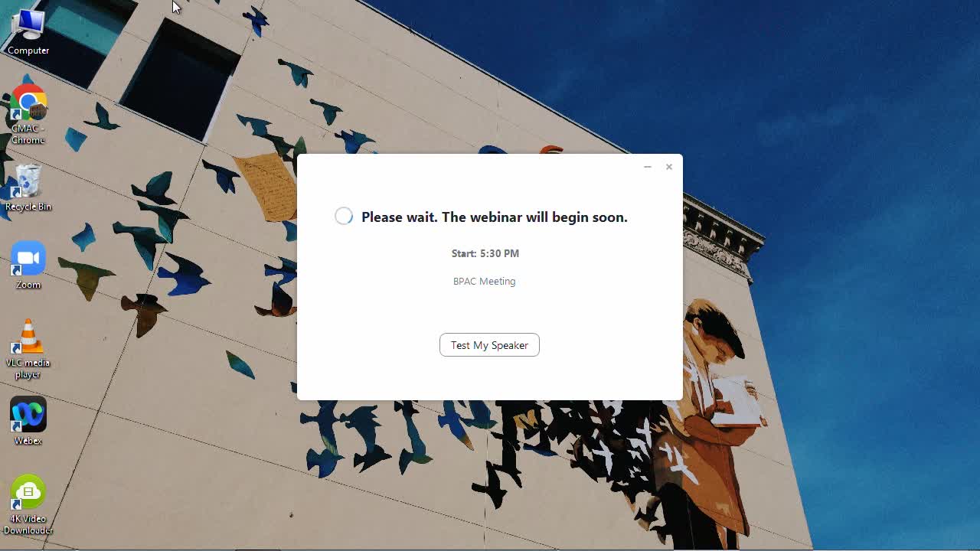Select the CMAC Chrome shortcut icon image
980x551 pixels.
click(x=28, y=103)
